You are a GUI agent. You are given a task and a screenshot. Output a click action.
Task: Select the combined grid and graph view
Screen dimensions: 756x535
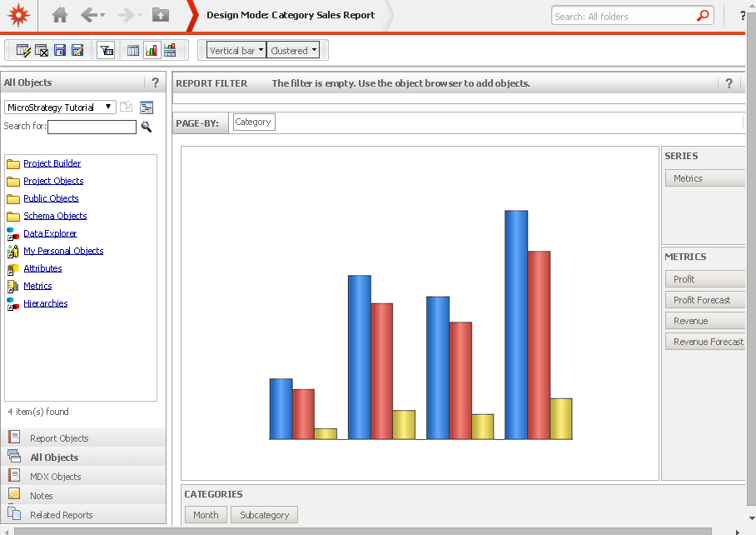[170, 50]
